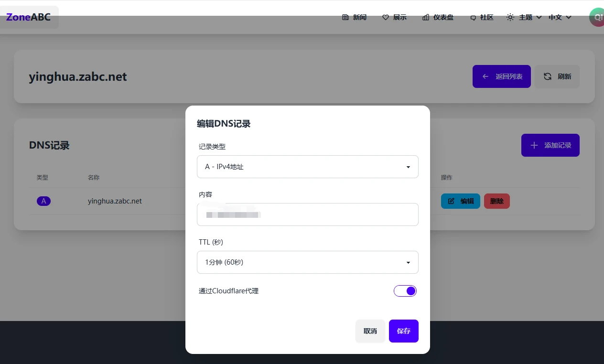Click the ZoneABC logo
Viewport: 604px width, 364px height.
point(28,17)
